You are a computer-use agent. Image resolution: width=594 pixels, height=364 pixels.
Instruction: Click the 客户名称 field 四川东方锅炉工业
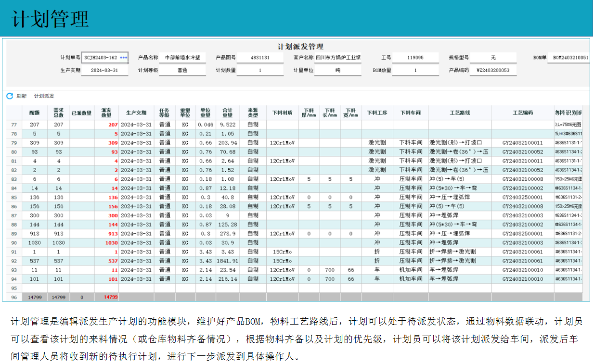[x=338, y=57]
